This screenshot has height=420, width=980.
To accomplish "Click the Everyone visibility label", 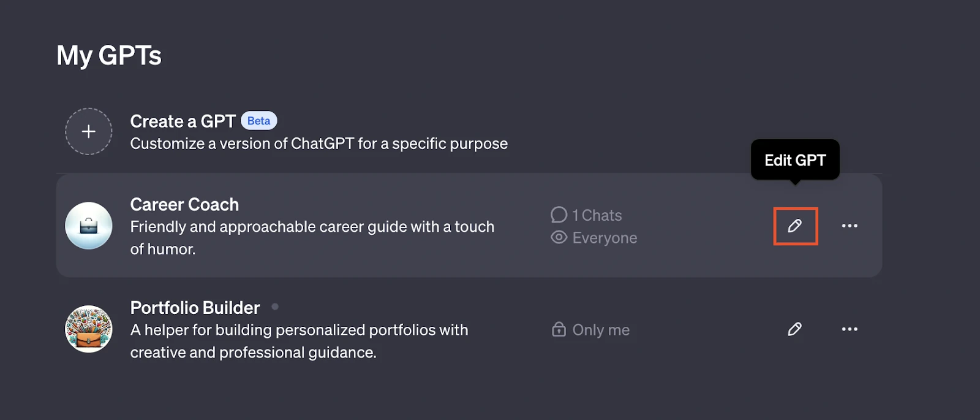I will [605, 238].
